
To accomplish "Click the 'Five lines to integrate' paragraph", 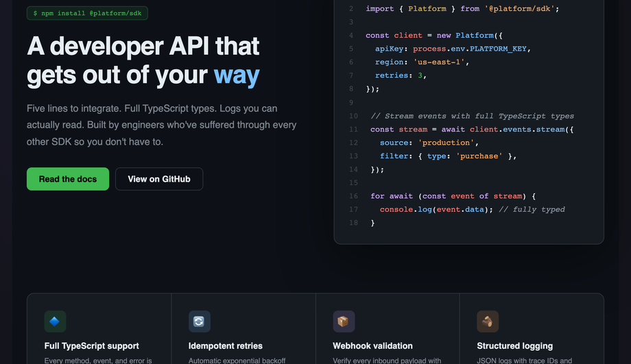I will click(x=161, y=125).
